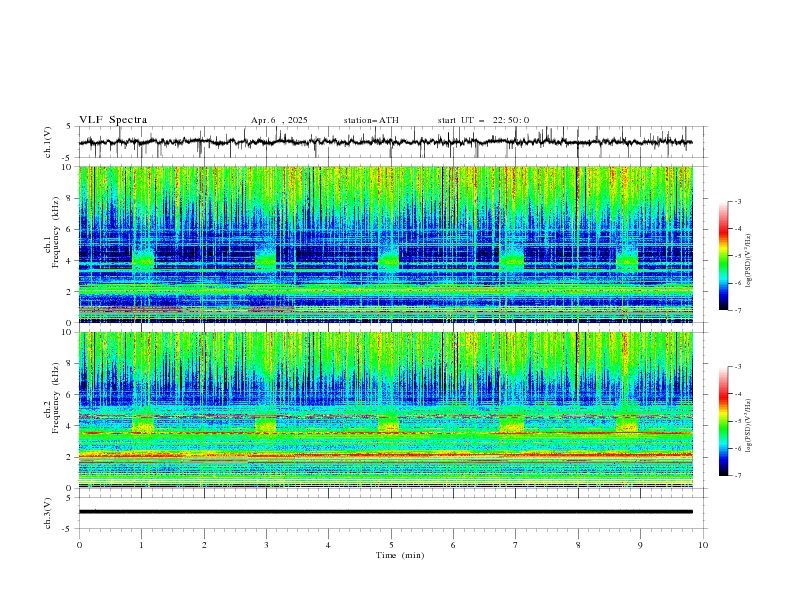Click the upper colorbar '-3' tick label
Viewport: 792px width, 612px height.
tap(738, 201)
